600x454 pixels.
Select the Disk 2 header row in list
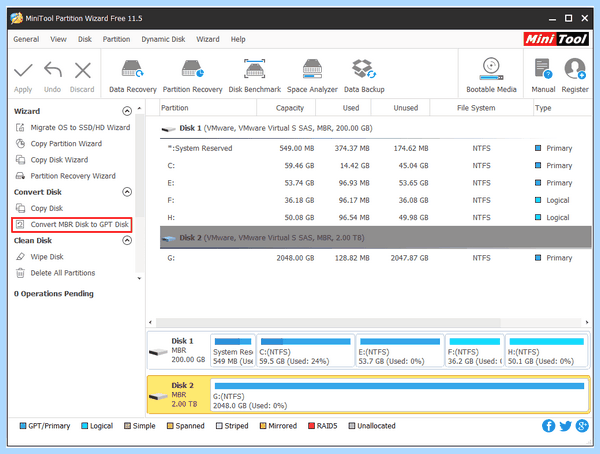coord(375,237)
